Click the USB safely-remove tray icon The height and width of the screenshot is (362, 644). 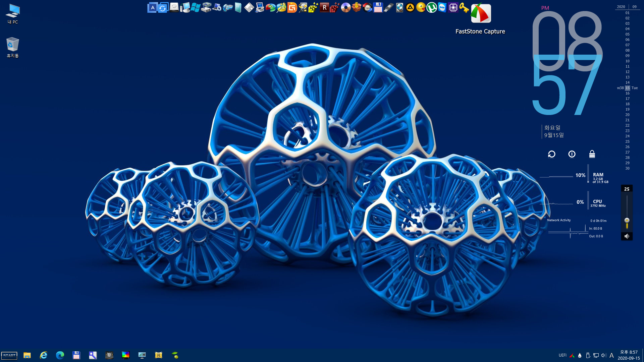tap(588, 355)
